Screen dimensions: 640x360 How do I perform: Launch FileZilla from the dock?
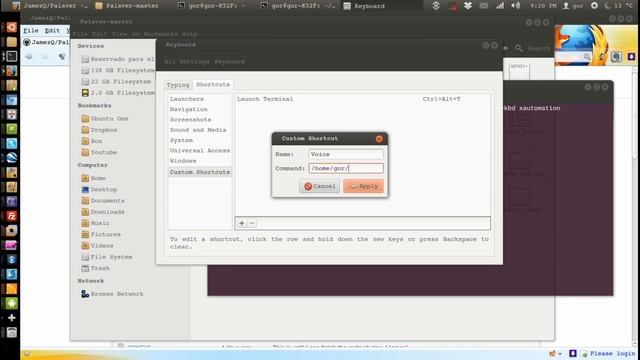[x=11, y=216]
